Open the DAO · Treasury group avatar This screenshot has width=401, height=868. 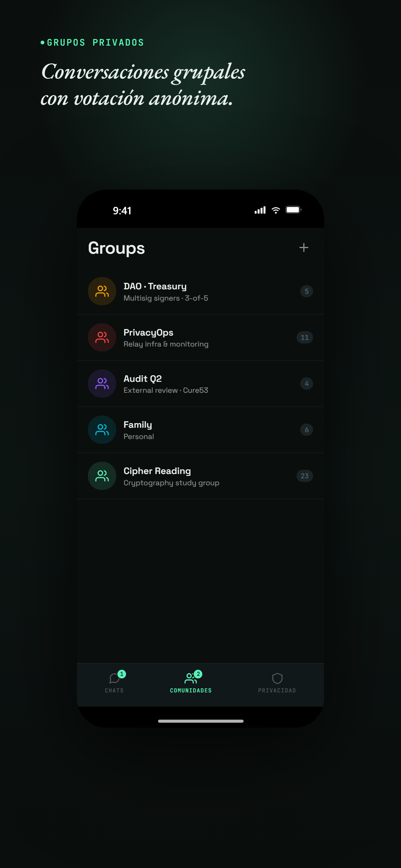click(x=102, y=291)
